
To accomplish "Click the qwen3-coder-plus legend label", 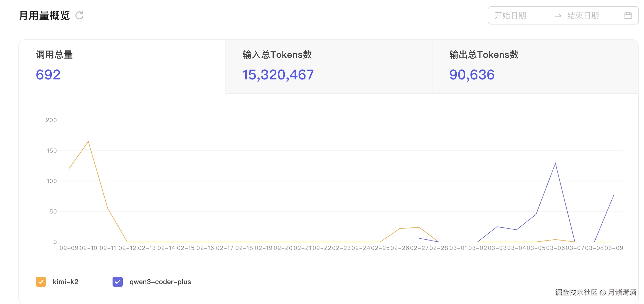I will (x=160, y=282).
